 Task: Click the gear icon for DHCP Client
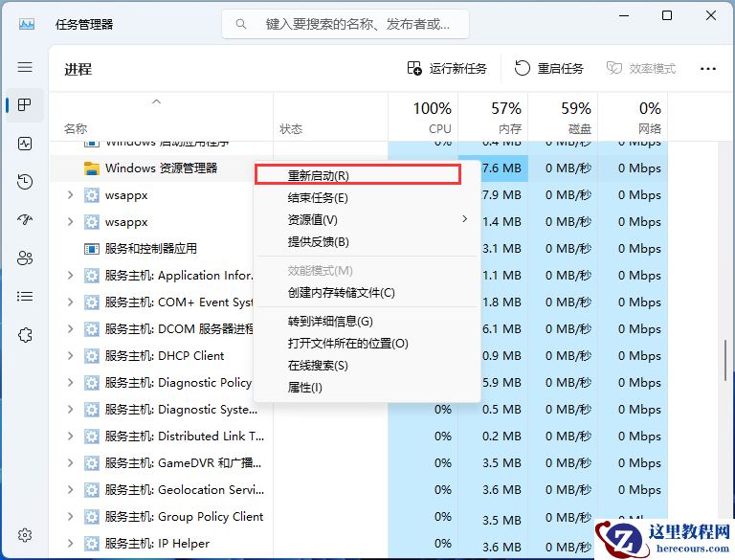[x=92, y=356]
